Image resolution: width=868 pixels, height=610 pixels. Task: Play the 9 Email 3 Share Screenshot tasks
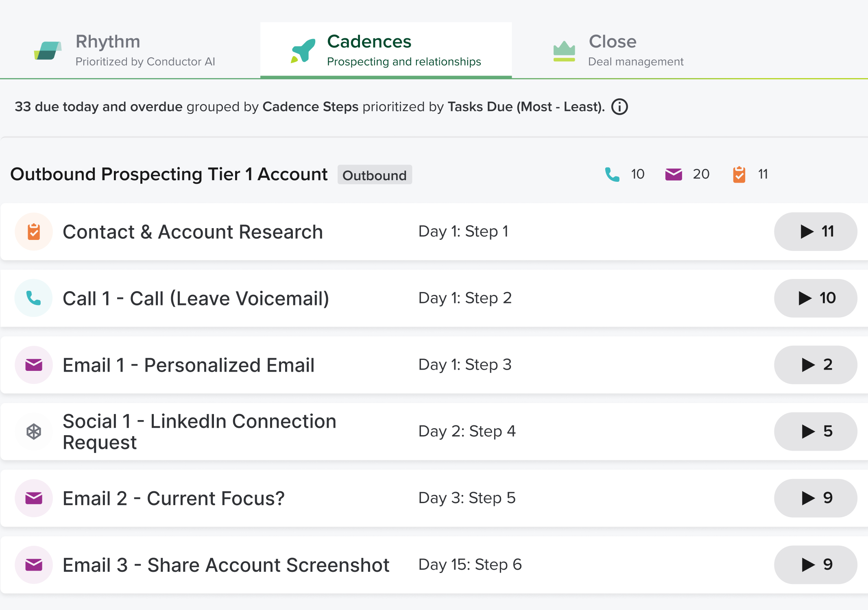(816, 565)
